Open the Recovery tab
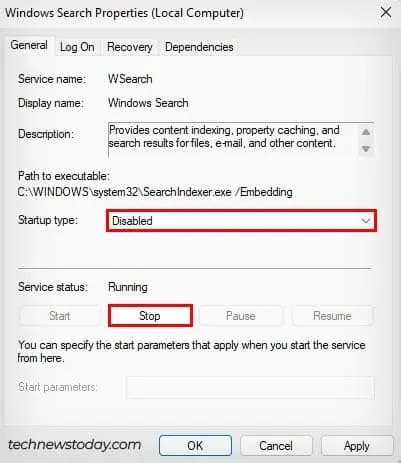The image size is (401, 463). [x=130, y=47]
